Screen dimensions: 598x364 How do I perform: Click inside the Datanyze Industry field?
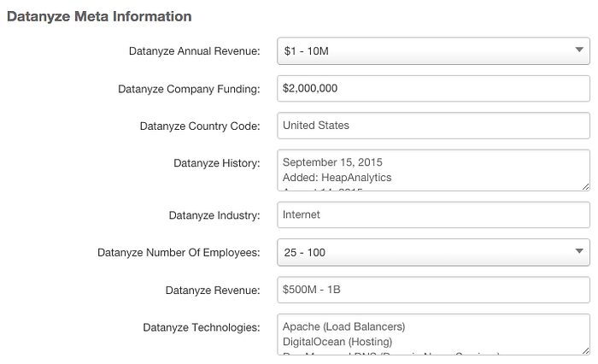tap(433, 214)
